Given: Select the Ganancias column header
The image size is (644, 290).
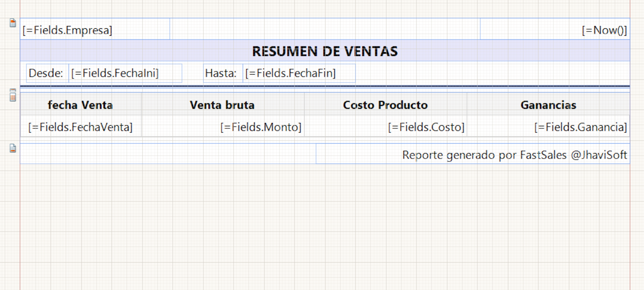Looking at the screenshot, I should pyautogui.click(x=548, y=105).
